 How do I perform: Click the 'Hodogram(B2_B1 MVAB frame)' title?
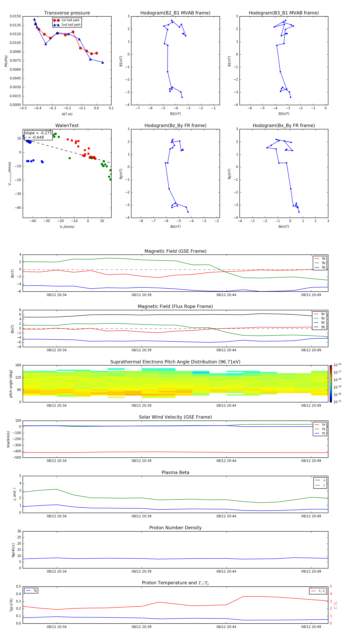[175, 13]
